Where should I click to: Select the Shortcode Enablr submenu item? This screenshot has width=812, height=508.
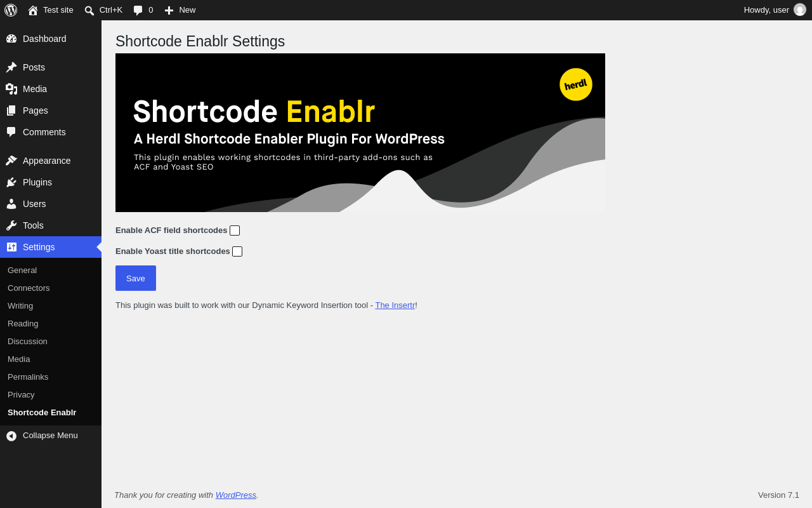pyautogui.click(x=42, y=412)
